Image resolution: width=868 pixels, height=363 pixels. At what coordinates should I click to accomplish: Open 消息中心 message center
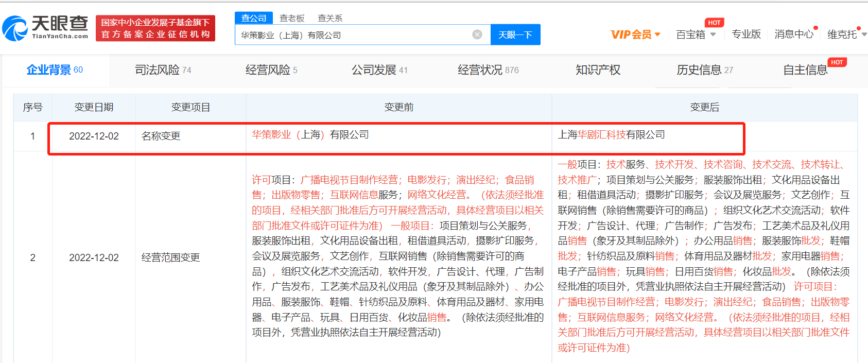point(794,34)
